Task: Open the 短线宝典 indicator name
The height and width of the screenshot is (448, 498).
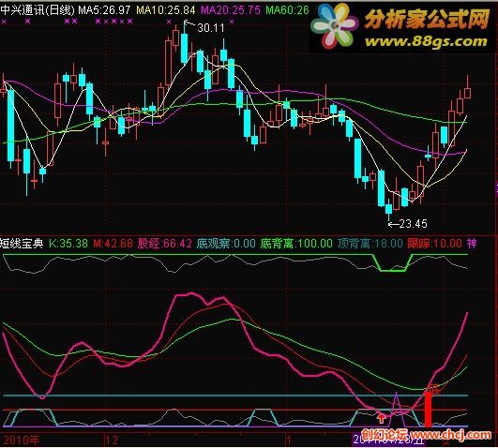Action: (22, 244)
